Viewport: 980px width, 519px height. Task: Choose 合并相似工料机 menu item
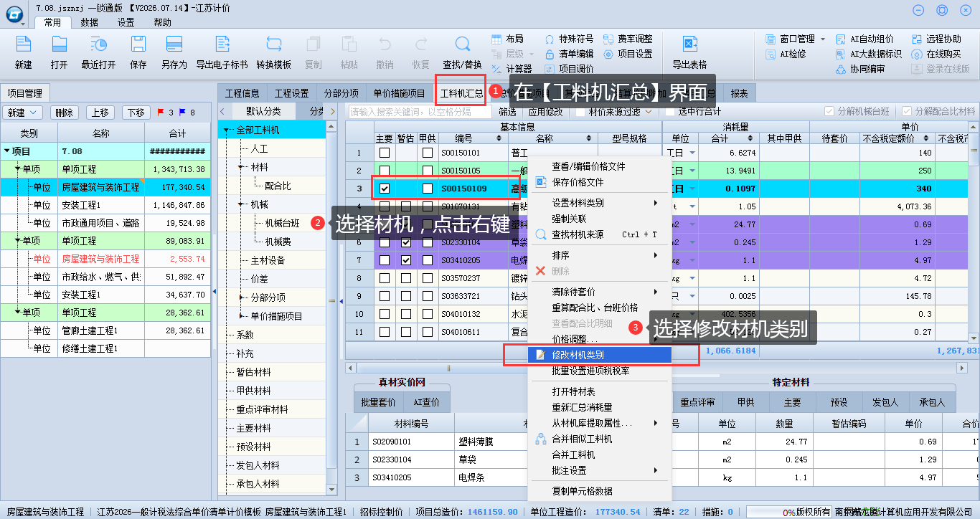click(600, 439)
